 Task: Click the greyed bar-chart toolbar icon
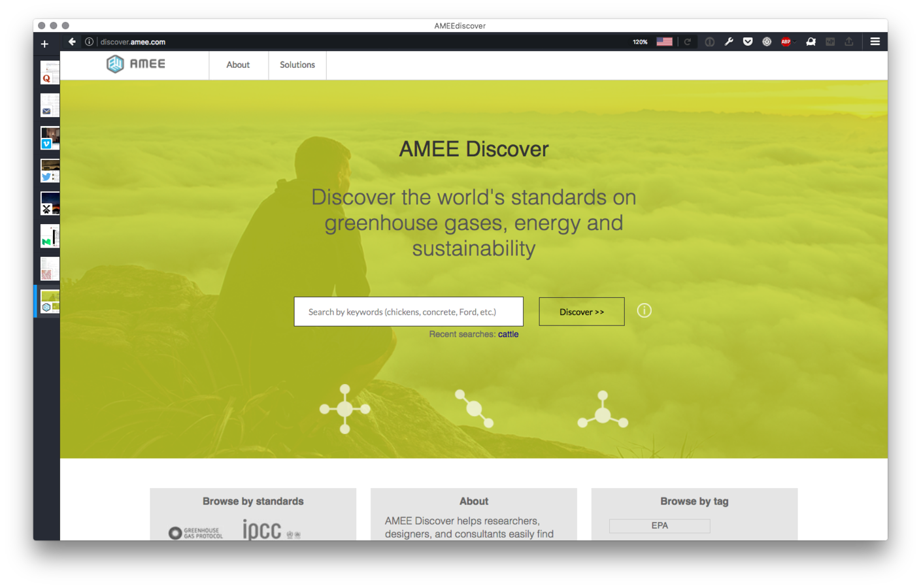(x=830, y=42)
